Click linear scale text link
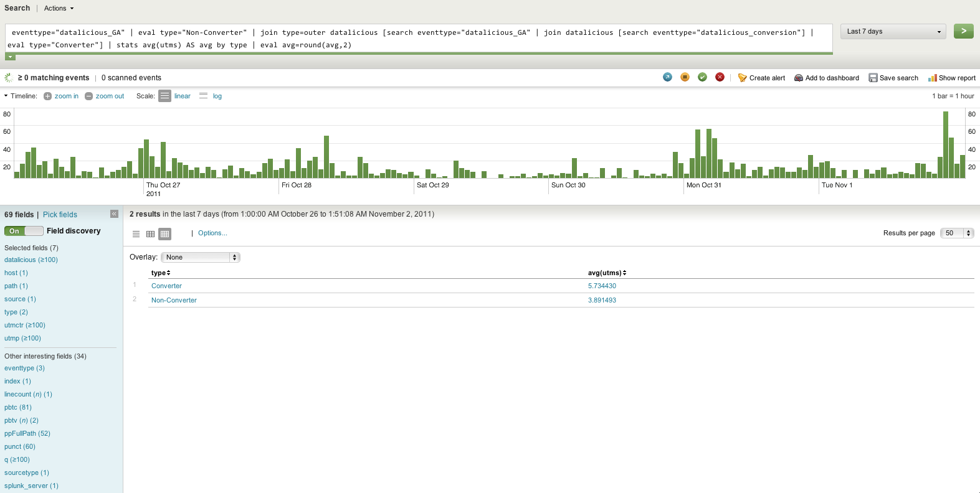The image size is (980, 493). 183,96
